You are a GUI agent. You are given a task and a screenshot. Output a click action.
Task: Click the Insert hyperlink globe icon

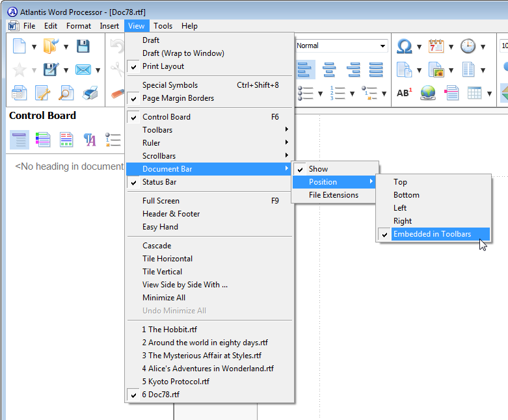427,93
